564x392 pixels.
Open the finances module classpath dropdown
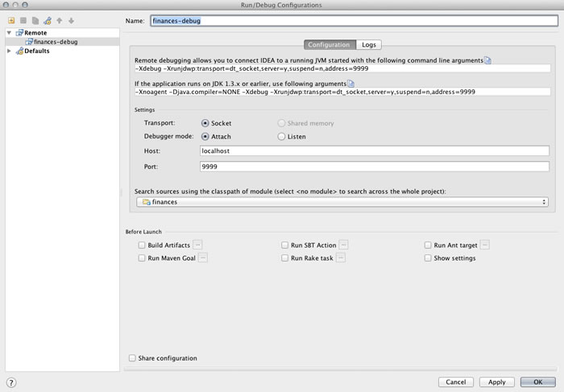[x=342, y=202]
